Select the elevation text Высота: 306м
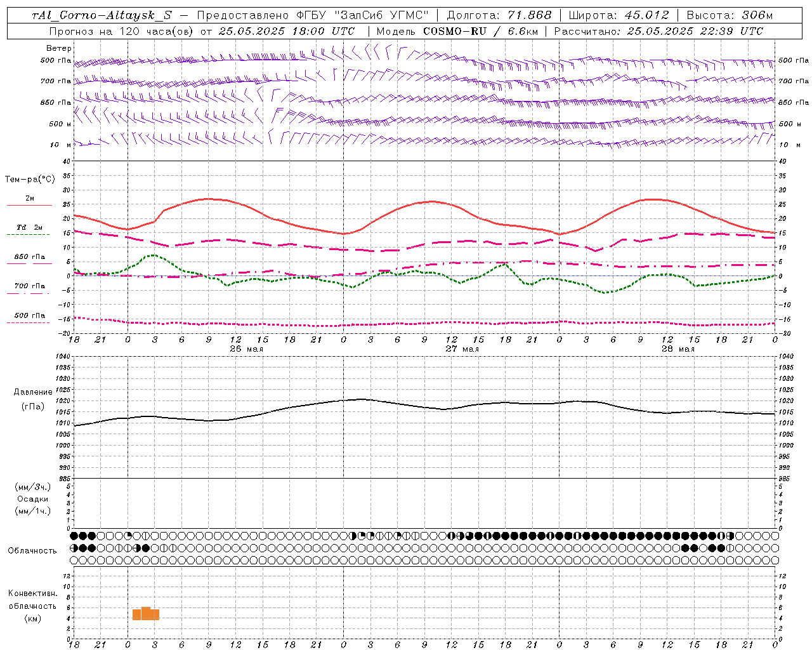The height and width of the screenshot is (650, 812). pyautogui.click(x=730, y=15)
